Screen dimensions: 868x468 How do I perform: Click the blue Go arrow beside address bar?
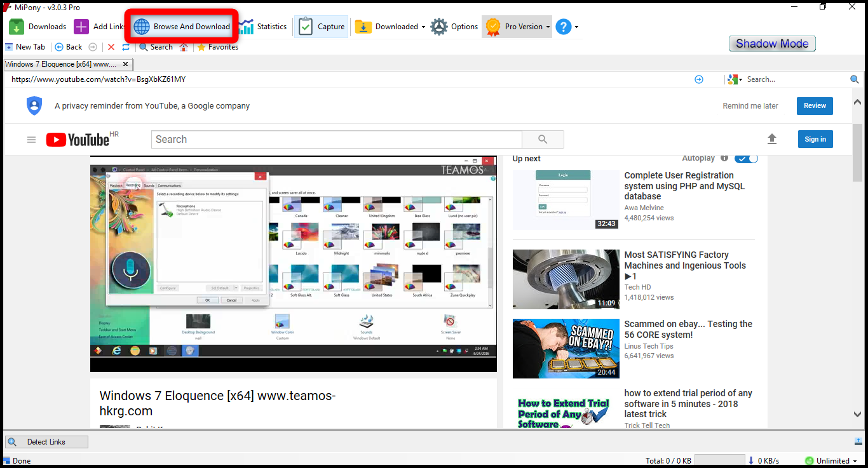click(699, 79)
